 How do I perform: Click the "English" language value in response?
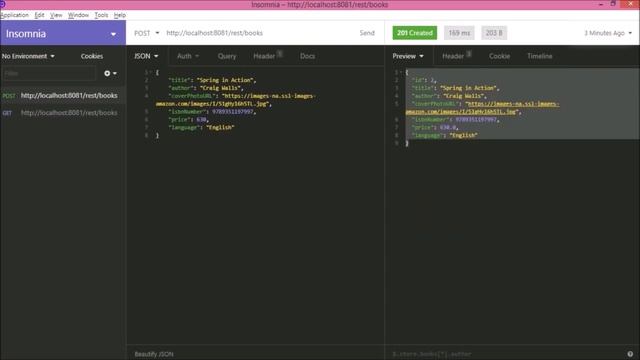463,136
